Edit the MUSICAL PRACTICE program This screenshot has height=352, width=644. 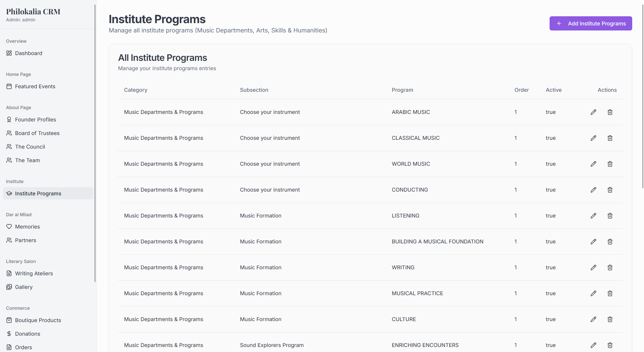pos(593,293)
